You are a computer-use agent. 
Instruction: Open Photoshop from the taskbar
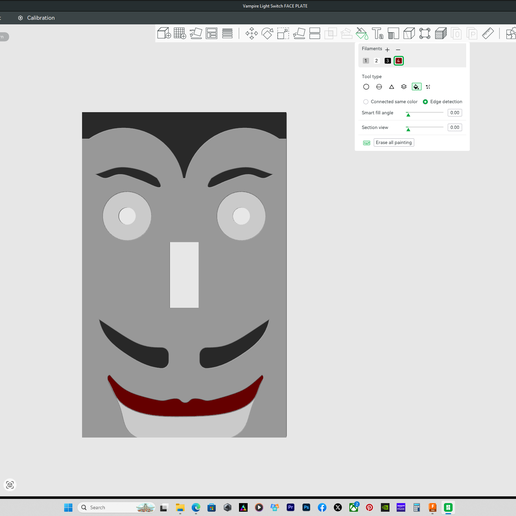(306, 507)
